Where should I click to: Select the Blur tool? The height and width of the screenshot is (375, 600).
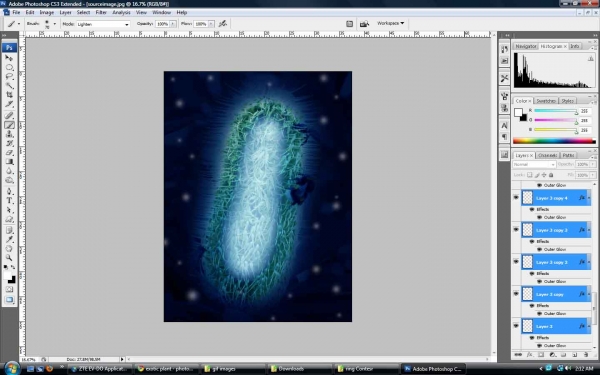9,171
